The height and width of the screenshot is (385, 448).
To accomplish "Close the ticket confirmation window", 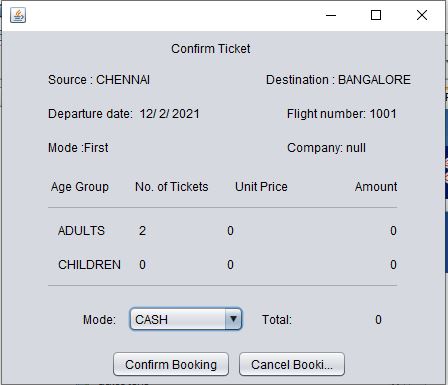I will pos(422,15).
